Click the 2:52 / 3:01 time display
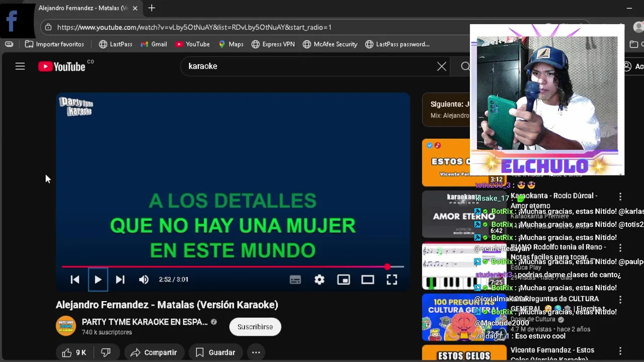This screenshot has height=362, width=644. (174, 280)
